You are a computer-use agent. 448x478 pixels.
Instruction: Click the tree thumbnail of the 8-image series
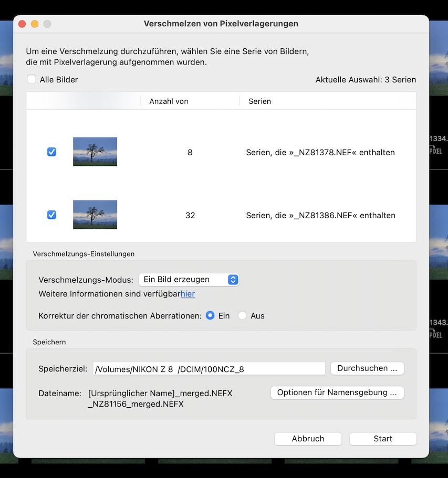pos(95,152)
